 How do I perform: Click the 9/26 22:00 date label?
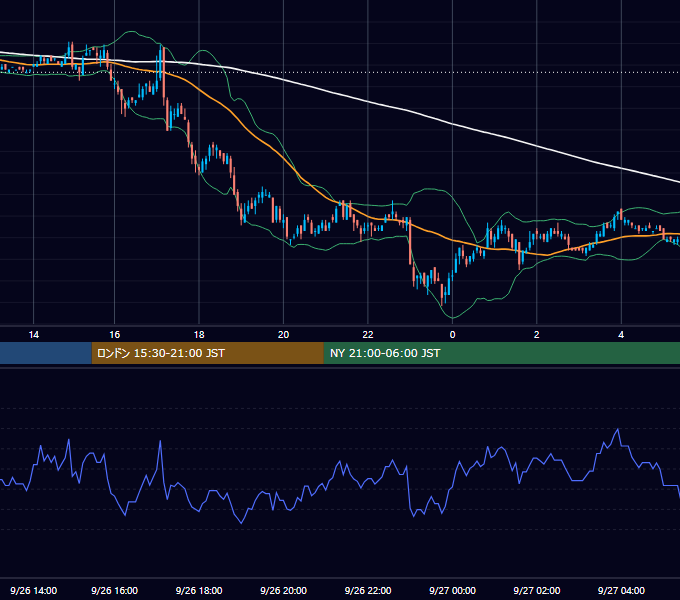tap(368, 590)
